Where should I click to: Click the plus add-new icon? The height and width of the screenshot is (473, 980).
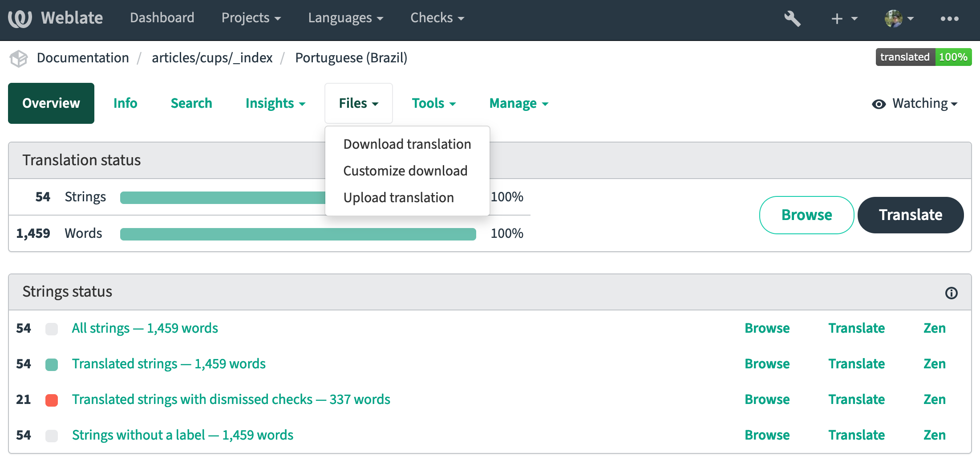pos(837,19)
